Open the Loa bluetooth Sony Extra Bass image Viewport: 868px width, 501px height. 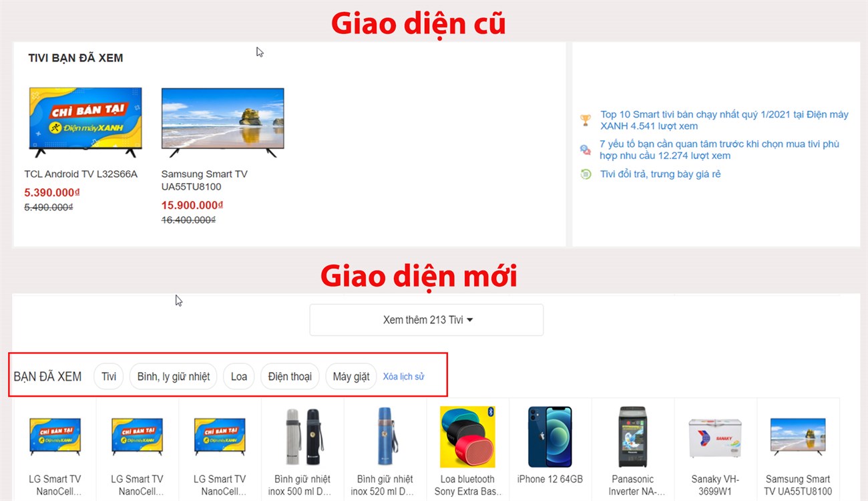(467, 436)
